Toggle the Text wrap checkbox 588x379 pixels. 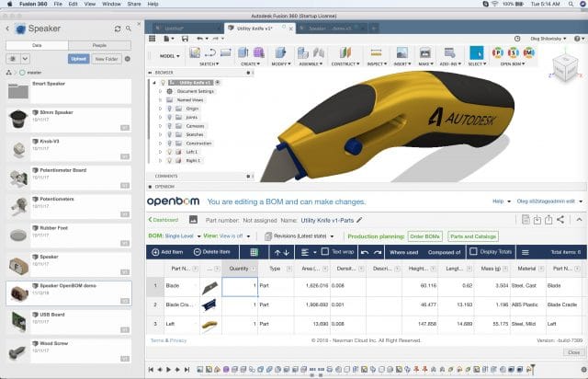tap(325, 251)
